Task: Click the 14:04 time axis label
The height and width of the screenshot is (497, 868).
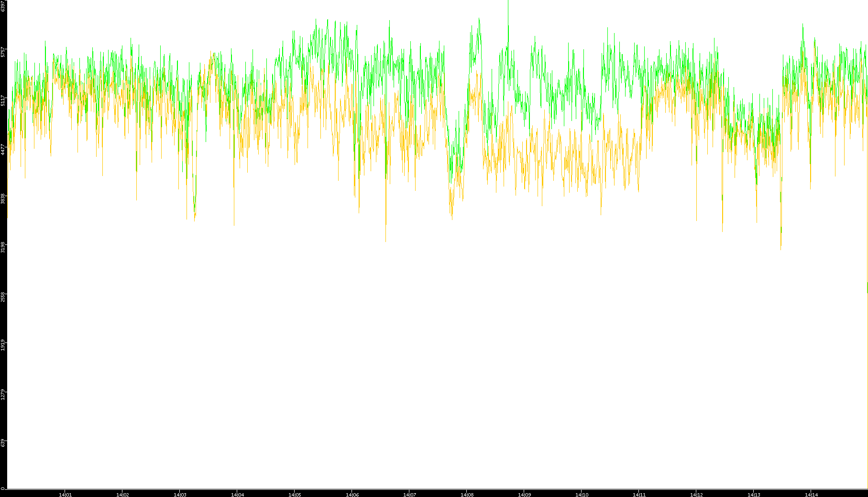Action: point(237,494)
